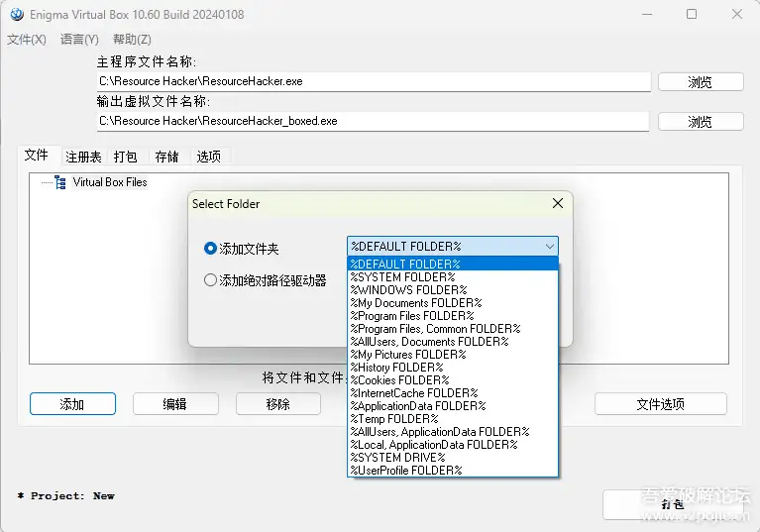Click the output virtual file name field

pos(373,121)
